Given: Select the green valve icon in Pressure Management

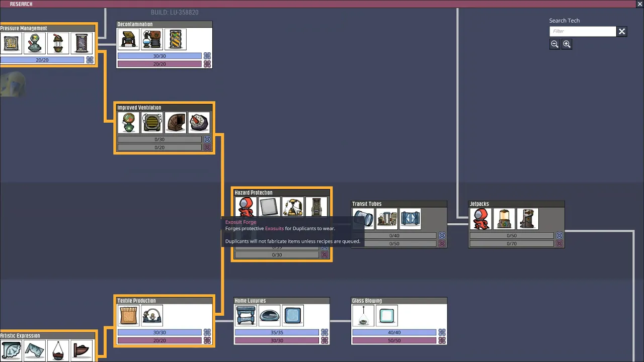Looking at the screenshot, I should coord(35,43).
